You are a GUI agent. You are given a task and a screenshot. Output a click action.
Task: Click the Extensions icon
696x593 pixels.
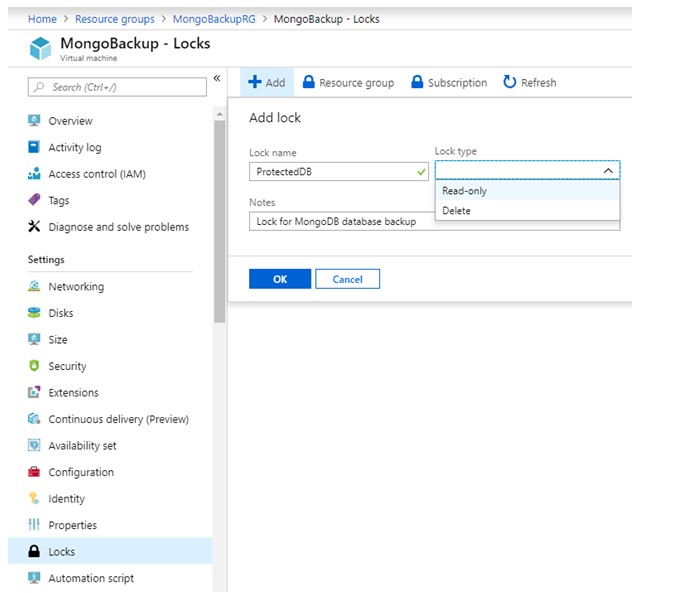[34, 392]
